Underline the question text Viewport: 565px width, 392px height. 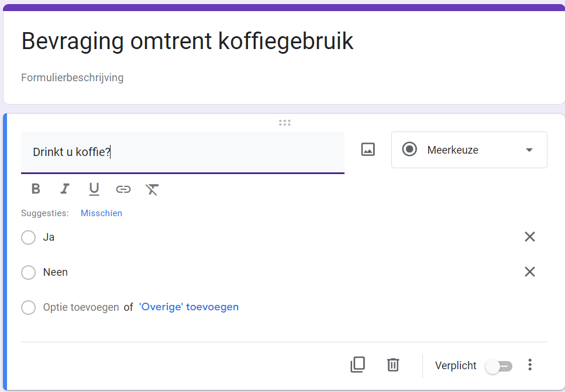tap(94, 189)
